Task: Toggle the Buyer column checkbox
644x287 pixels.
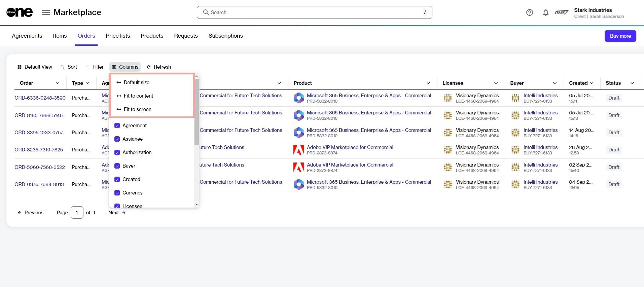Action: [x=117, y=166]
